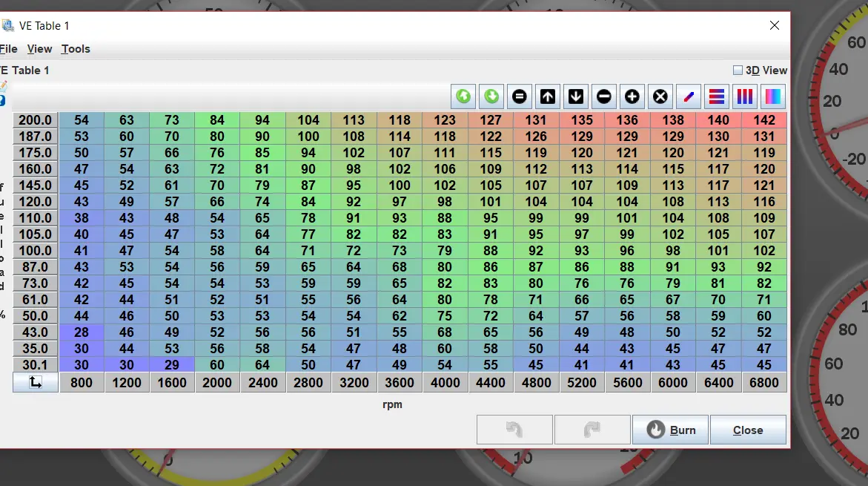
Task: Select cell value 142 in top row
Action: point(764,120)
